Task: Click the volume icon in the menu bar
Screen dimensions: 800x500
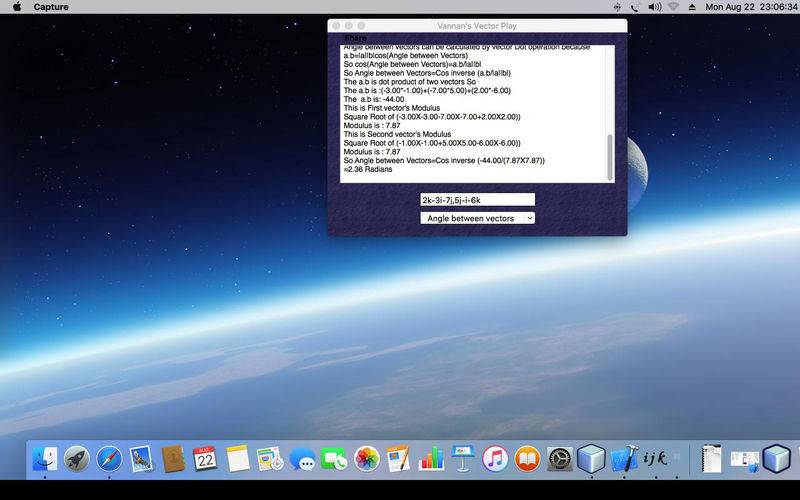Action: pos(655,7)
